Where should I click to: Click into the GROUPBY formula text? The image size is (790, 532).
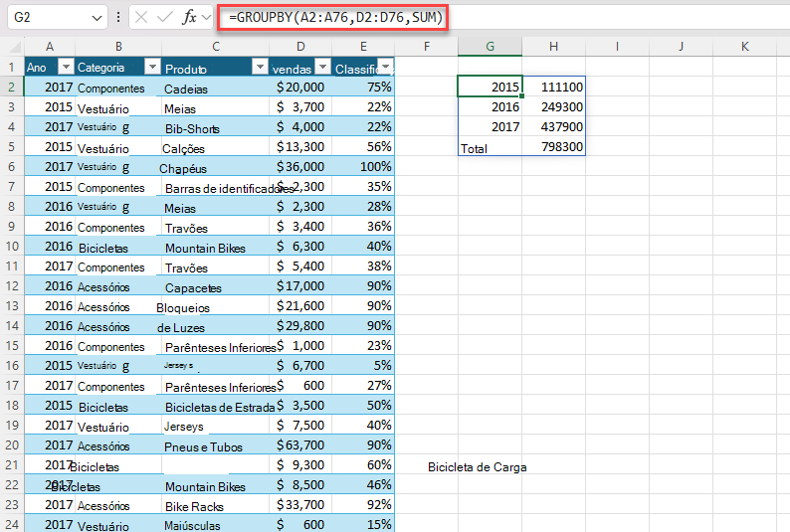[x=335, y=18]
